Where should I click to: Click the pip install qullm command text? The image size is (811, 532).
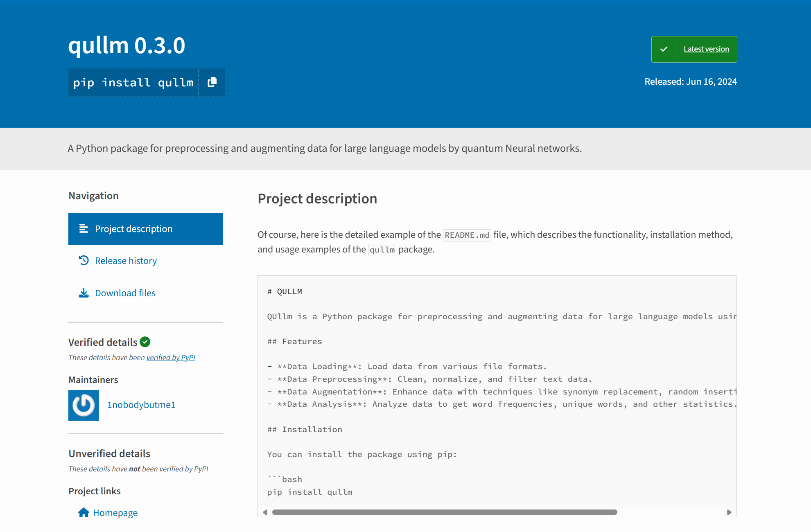click(133, 83)
